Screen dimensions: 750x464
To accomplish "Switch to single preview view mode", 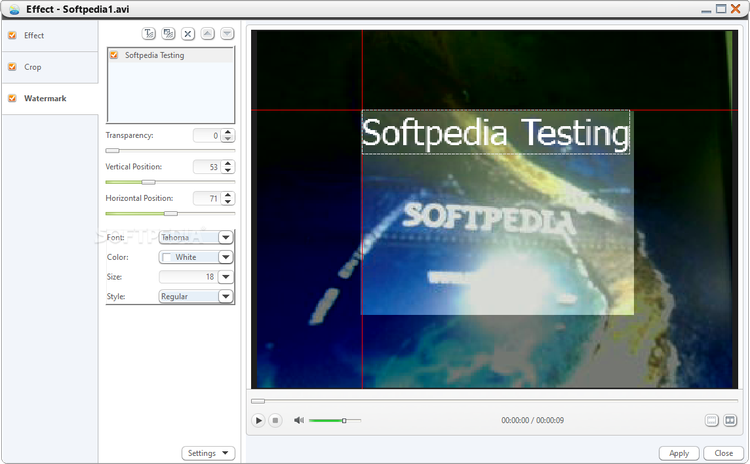I will click(x=712, y=420).
